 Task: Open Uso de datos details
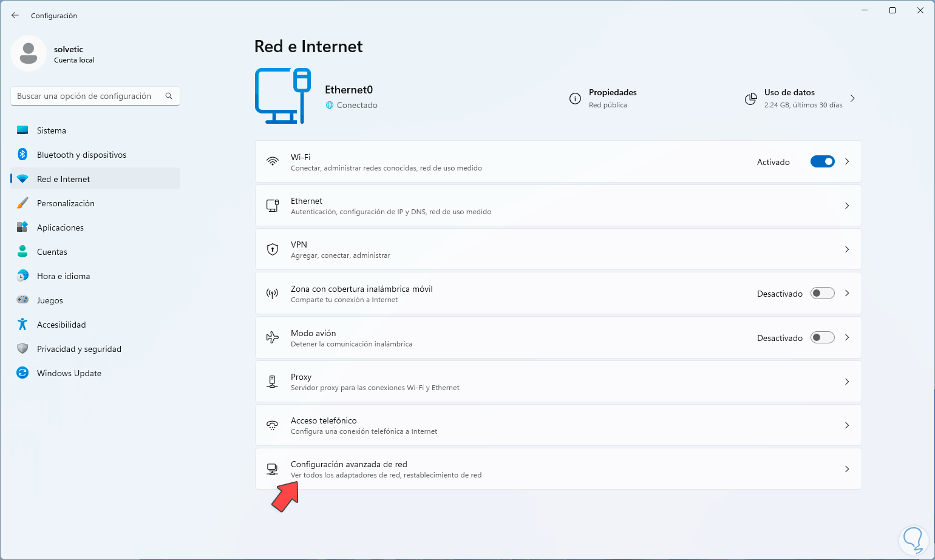click(x=801, y=98)
